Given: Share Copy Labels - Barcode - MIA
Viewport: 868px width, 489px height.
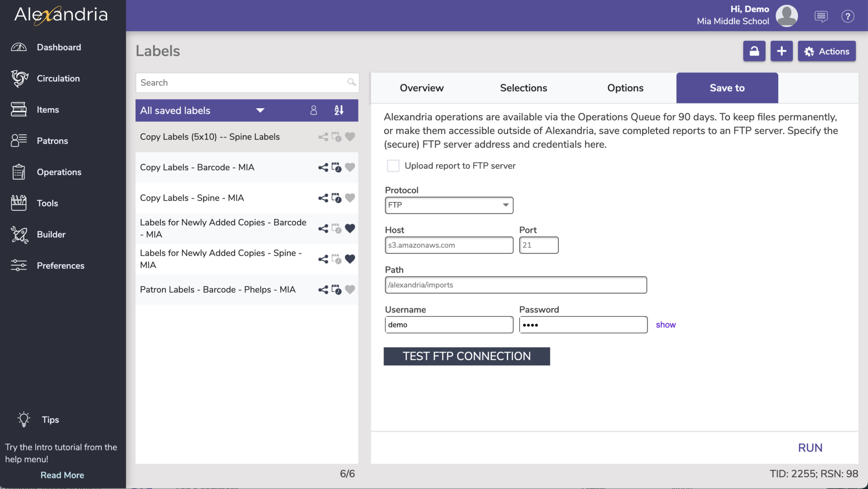Looking at the screenshot, I should pyautogui.click(x=323, y=168).
